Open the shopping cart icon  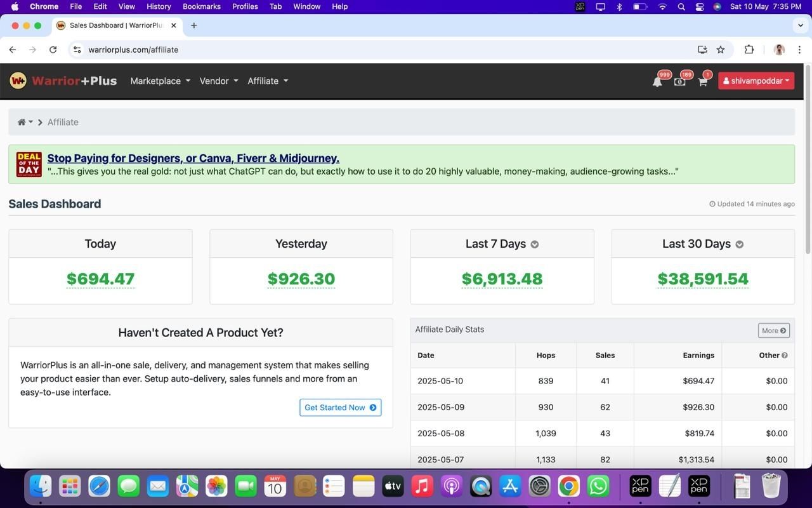(702, 81)
